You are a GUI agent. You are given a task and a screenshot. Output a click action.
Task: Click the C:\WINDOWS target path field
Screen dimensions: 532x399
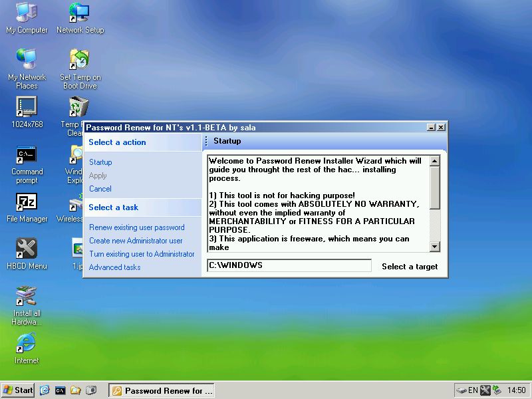coord(289,265)
